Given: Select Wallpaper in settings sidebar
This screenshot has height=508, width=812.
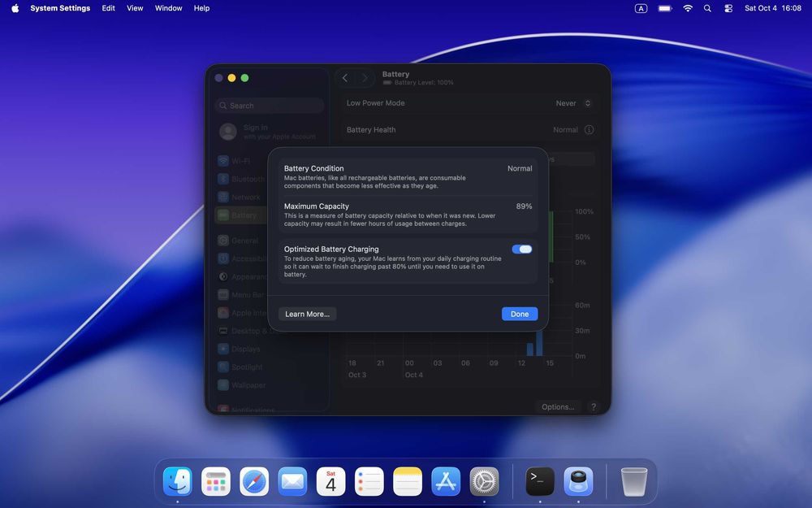Looking at the screenshot, I should (241, 385).
